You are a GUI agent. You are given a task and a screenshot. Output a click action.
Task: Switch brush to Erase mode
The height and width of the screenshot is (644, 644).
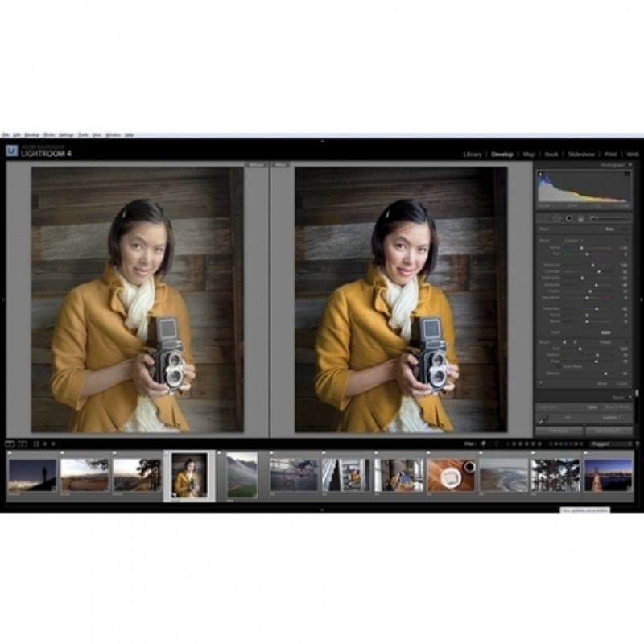[605, 341]
